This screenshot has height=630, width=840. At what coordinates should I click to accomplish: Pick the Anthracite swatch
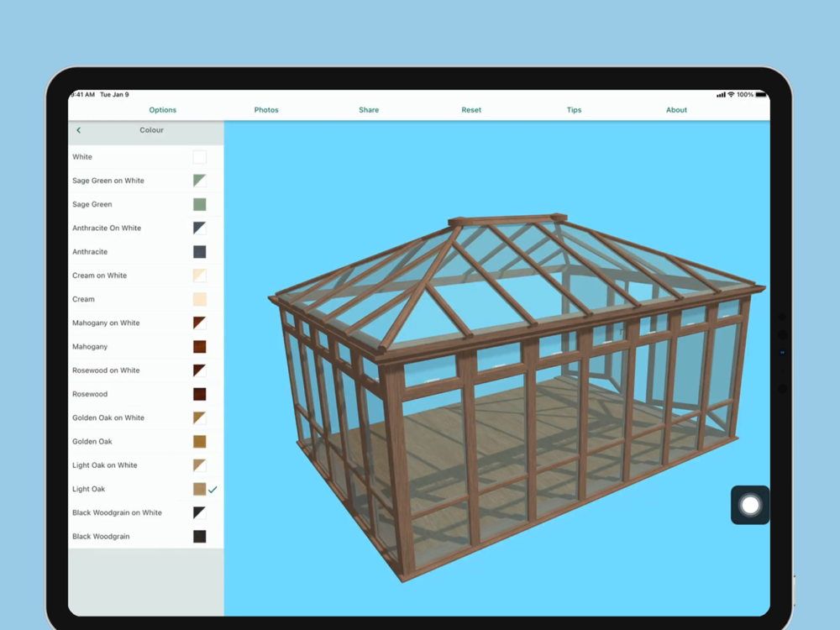point(199,252)
